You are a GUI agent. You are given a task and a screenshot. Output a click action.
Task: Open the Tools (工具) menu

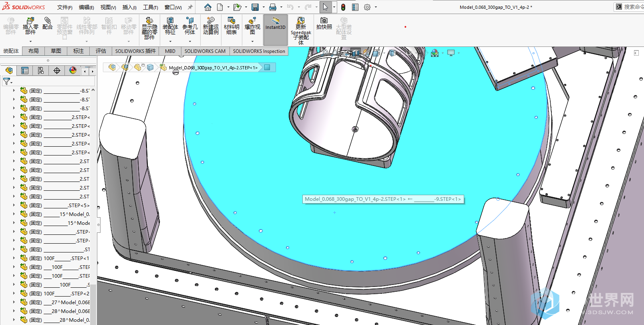151,7
